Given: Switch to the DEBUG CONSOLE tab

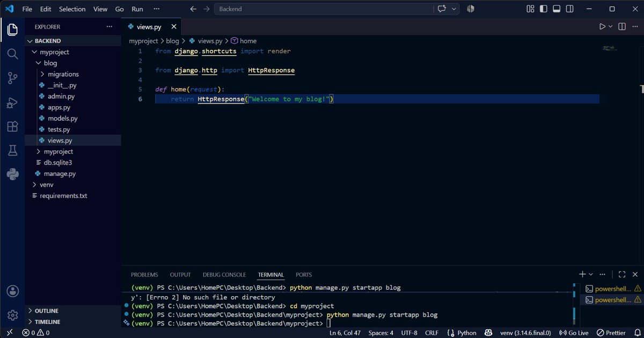Looking at the screenshot, I should click(224, 275).
